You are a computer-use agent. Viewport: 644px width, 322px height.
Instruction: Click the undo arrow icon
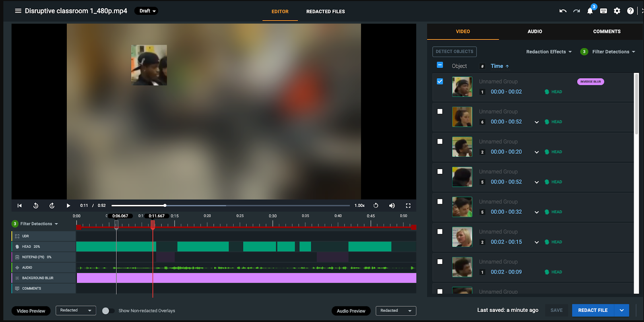(x=563, y=11)
